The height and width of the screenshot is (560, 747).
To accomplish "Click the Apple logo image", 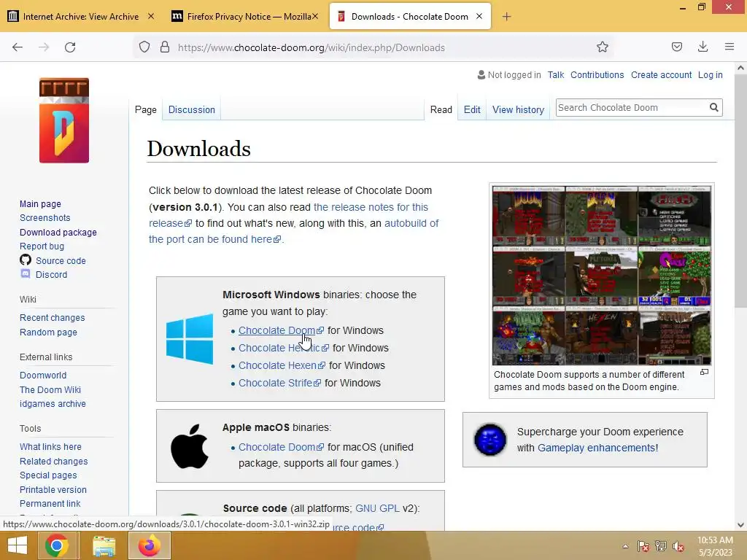I will tap(190, 447).
